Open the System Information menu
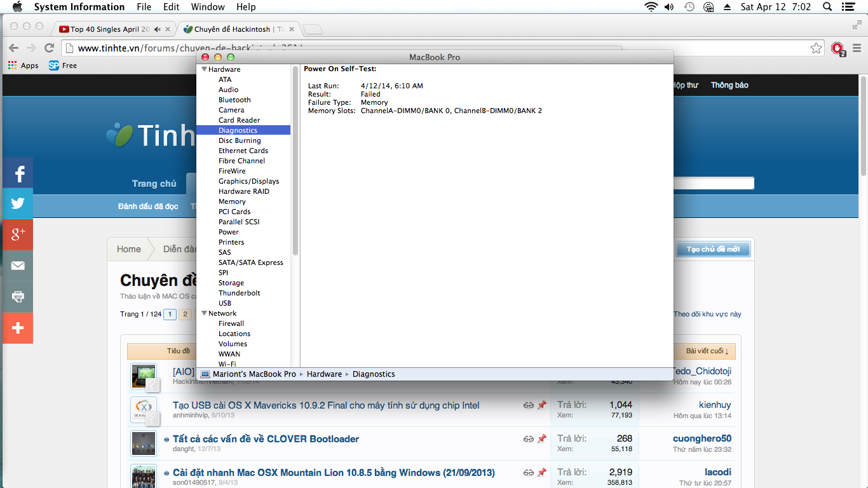Viewport: 868px width, 488px height. pos(79,7)
